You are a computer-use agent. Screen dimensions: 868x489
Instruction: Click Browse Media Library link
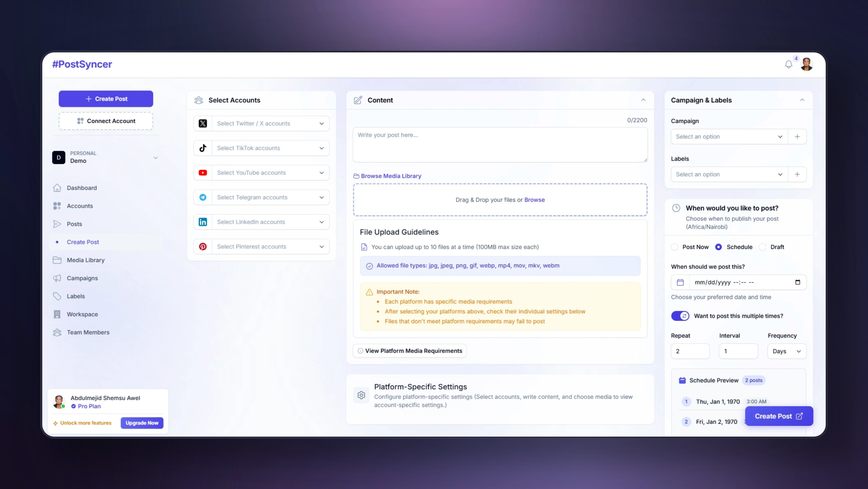tap(387, 176)
